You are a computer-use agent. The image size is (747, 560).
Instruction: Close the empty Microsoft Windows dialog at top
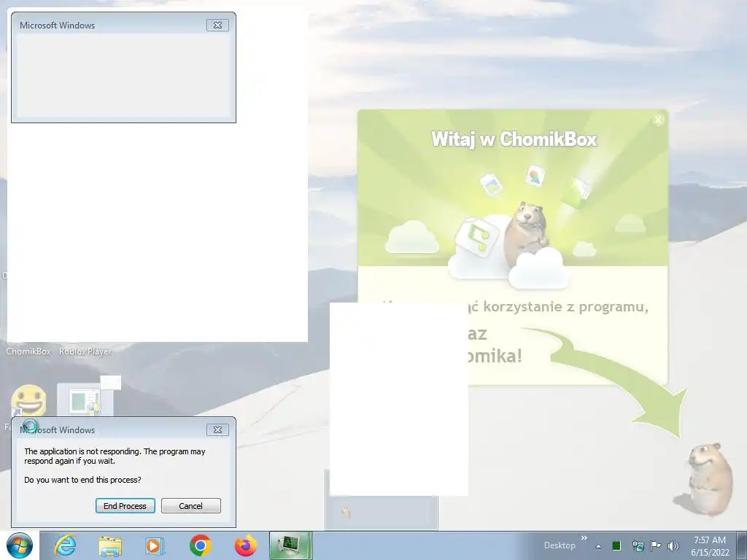coord(217,26)
